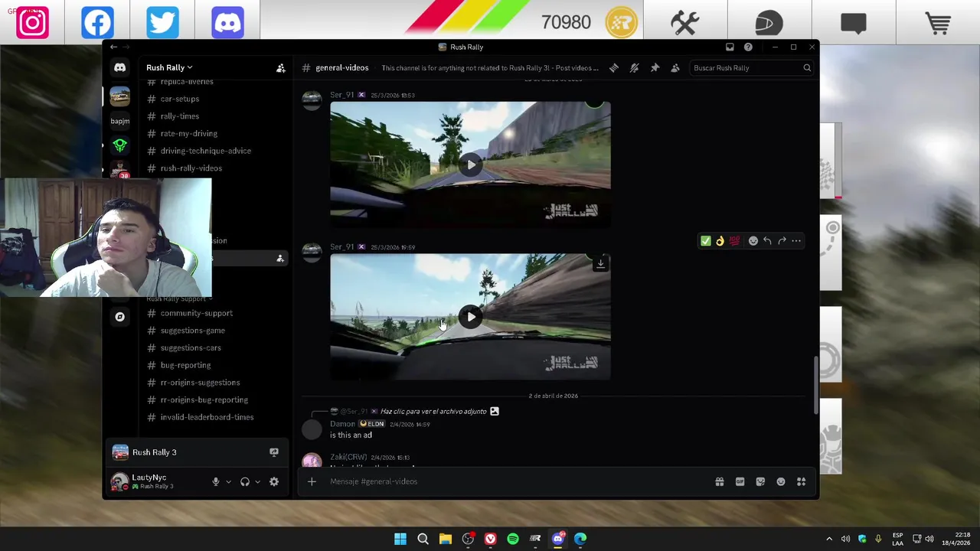The width and height of the screenshot is (980, 551).
Task: Expand headphone output options arrow
Action: pos(257,482)
